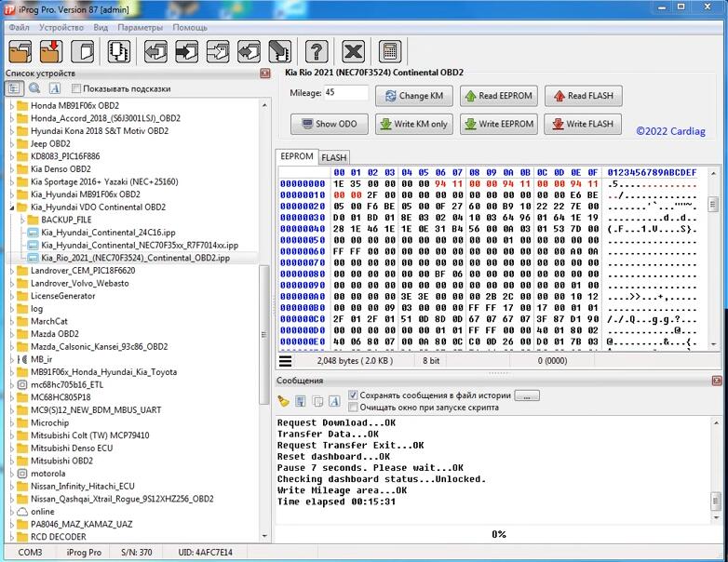Screen dimensions: 728x562
Task: Click the search magnifier in device list
Action: tap(34, 88)
